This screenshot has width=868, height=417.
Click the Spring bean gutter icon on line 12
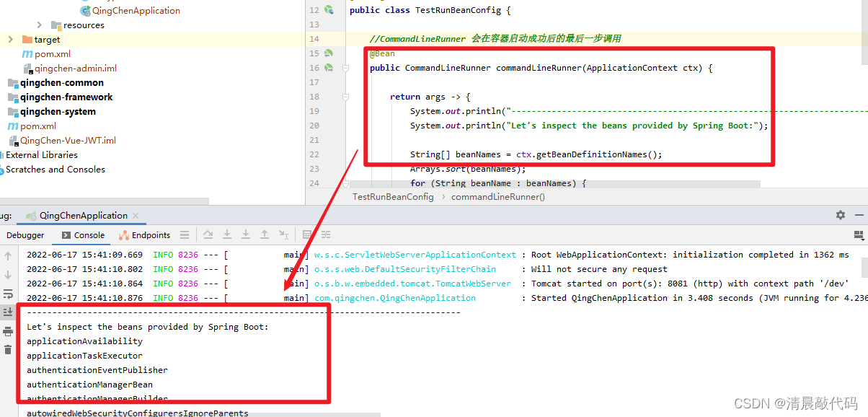coord(329,10)
